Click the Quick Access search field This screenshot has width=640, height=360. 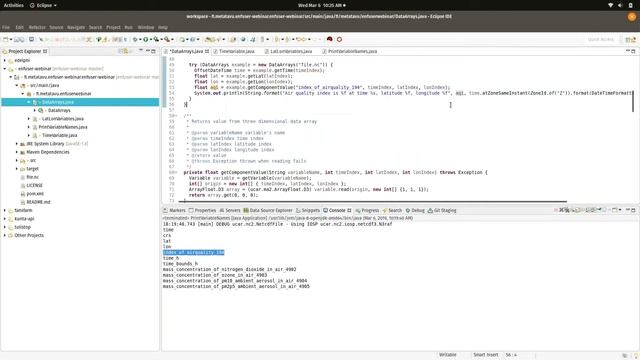[x=600, y=40]
